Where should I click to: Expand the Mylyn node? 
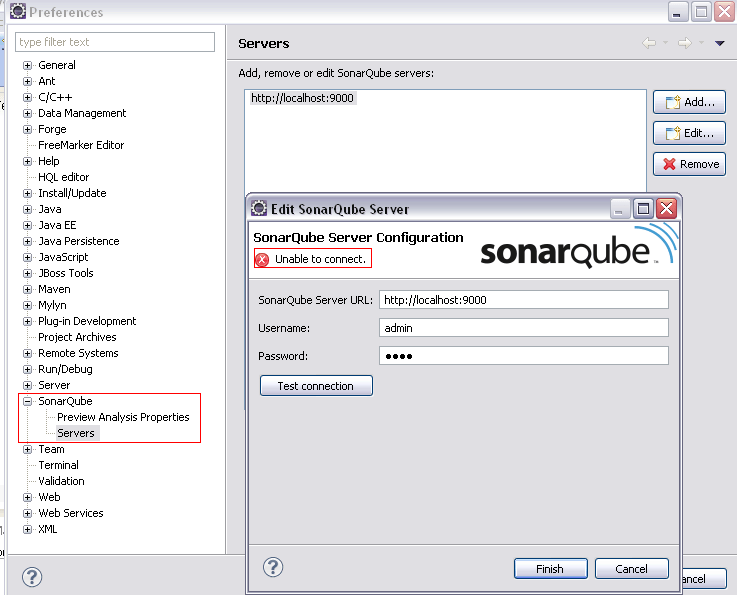pyautogui.click(x=27, y=305)
